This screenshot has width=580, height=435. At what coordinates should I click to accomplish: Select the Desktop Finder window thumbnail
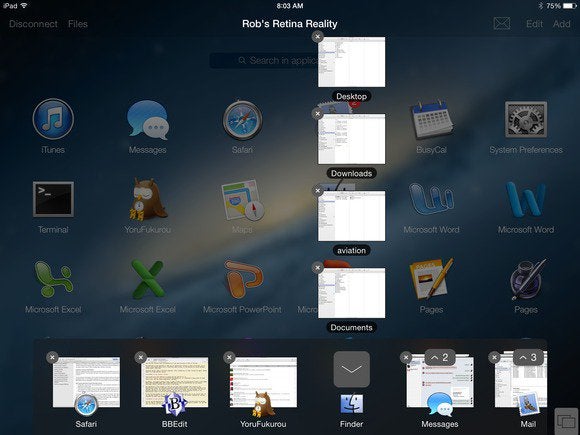pos(351,62)
